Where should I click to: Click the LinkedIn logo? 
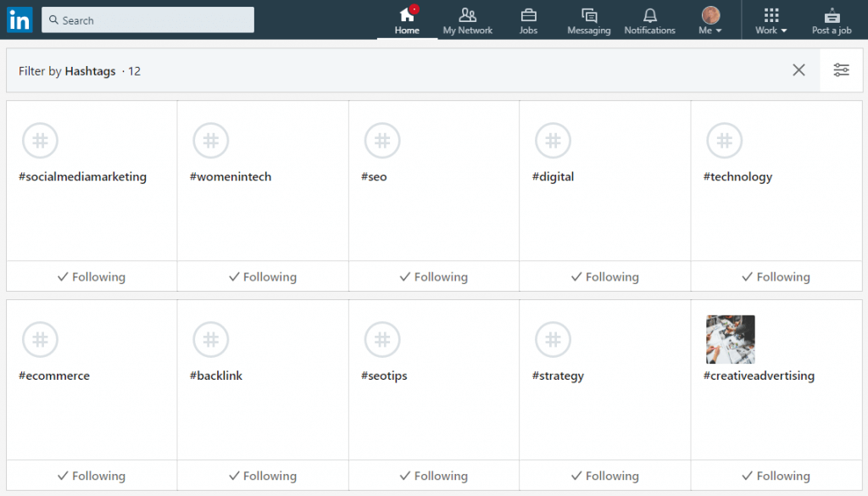[20, 20]
